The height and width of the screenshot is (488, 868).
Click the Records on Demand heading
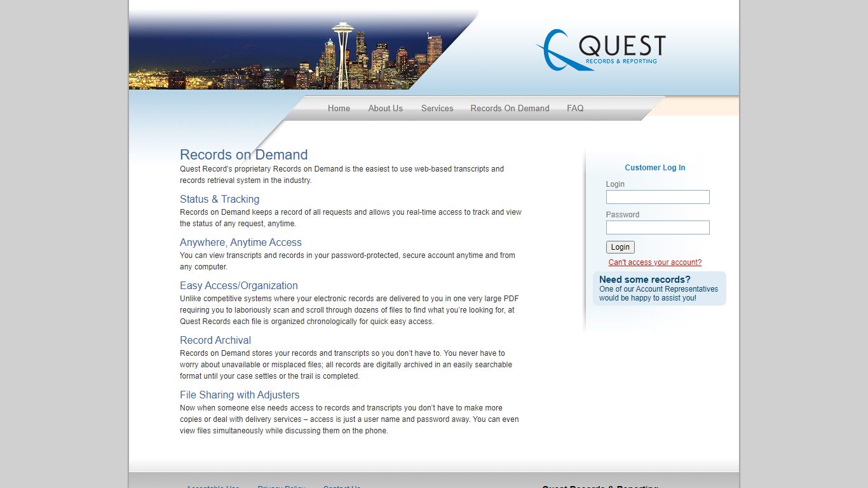click(243, 154)
